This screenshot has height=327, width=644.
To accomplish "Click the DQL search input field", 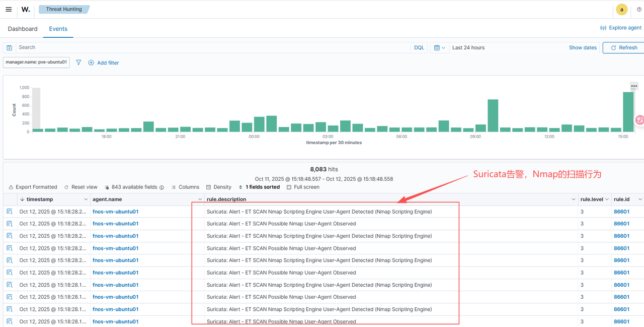I will 211,47.
